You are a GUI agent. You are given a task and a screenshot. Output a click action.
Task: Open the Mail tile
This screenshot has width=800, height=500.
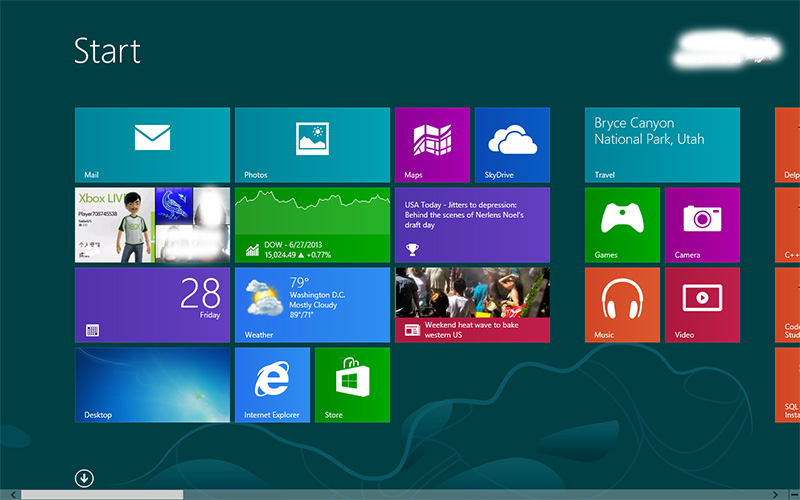pyautogui.click(x=152, y=144)
